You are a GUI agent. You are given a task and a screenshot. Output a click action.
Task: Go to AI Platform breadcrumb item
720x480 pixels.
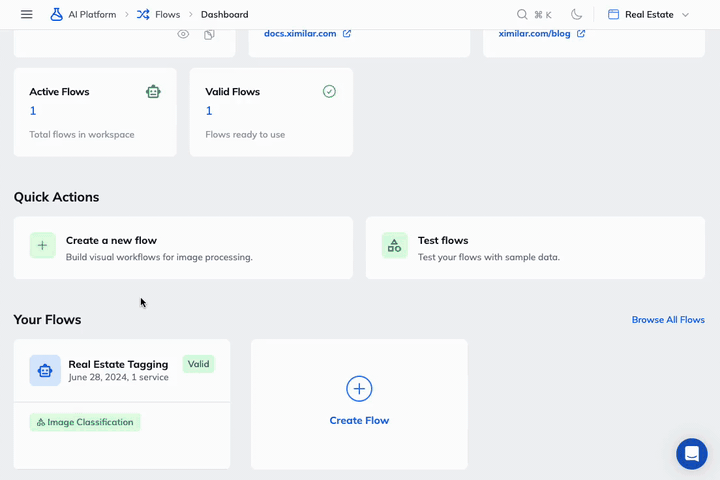pos(91,15)
